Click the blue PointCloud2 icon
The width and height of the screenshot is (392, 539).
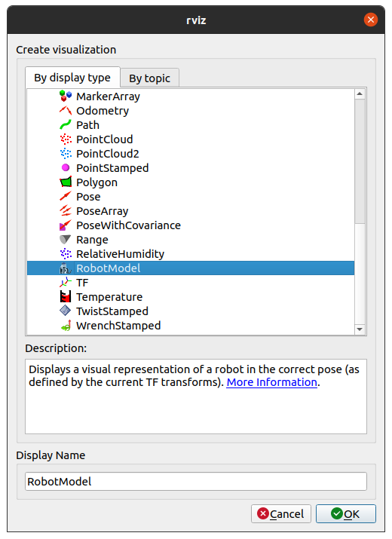coord(66,153)
